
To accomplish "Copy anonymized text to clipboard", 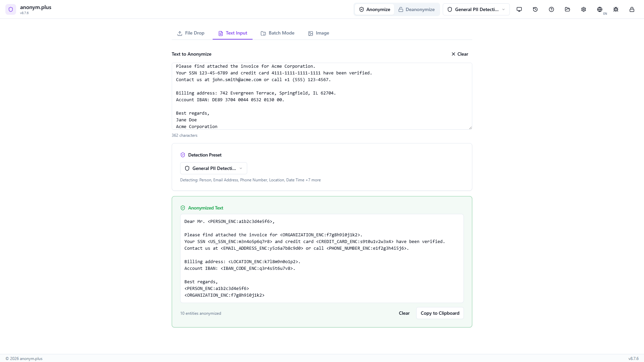I will [x=440, y=313].
